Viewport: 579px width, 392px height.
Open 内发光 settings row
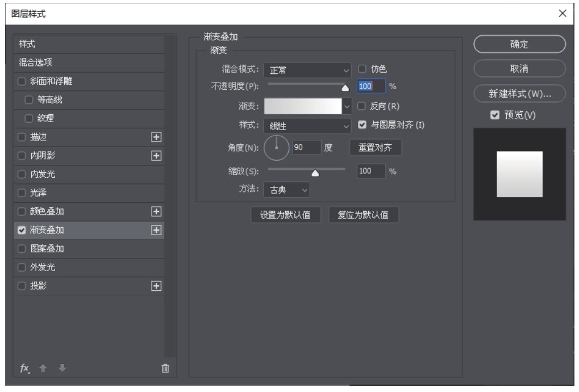coord(89,174)
